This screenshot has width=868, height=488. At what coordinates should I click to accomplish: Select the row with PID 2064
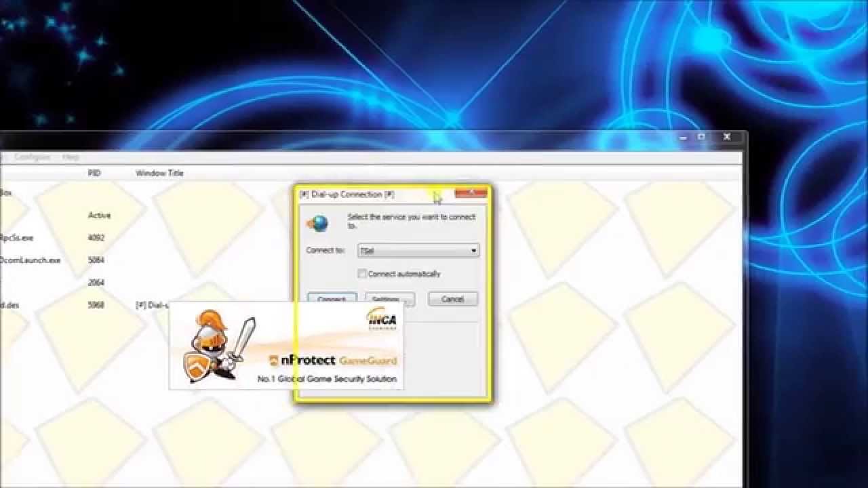[372, 283]
